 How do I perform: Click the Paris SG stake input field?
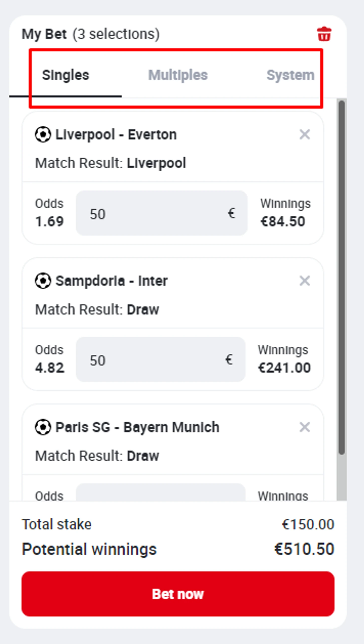click(x=161, y=492)
